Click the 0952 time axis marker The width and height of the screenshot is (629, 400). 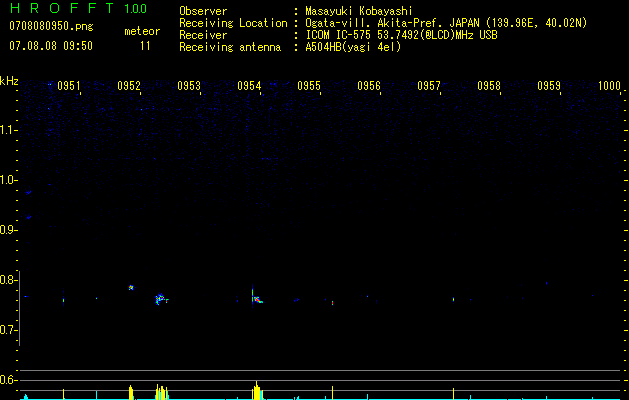129,86
